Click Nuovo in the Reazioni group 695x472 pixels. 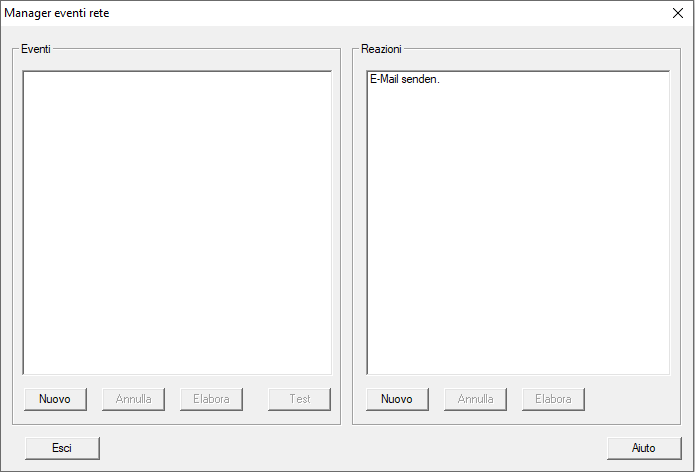pyautogui.click(x=397, y=399)
